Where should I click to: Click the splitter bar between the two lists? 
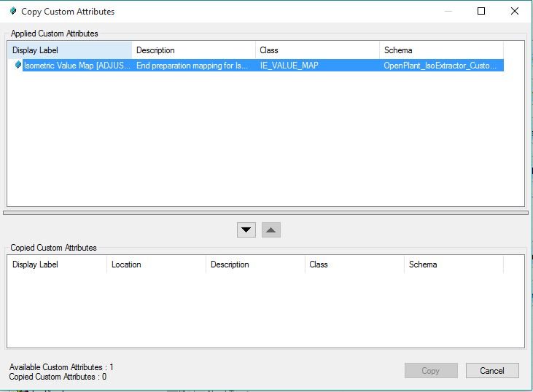coord(266,213)
